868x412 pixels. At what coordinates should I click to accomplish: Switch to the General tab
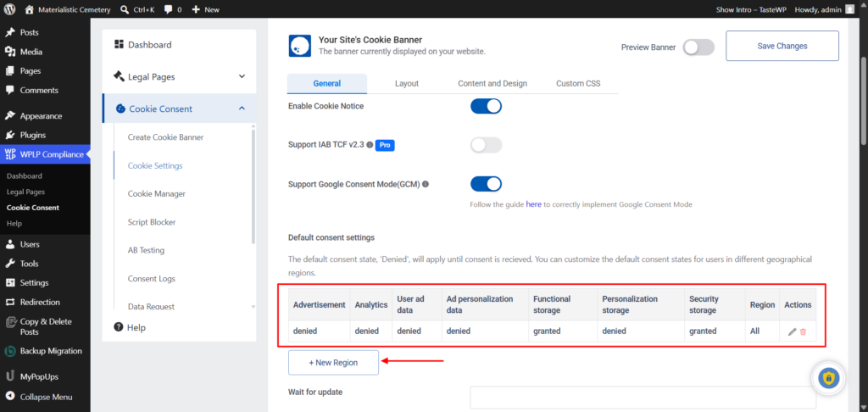click(x=326, y=84)
